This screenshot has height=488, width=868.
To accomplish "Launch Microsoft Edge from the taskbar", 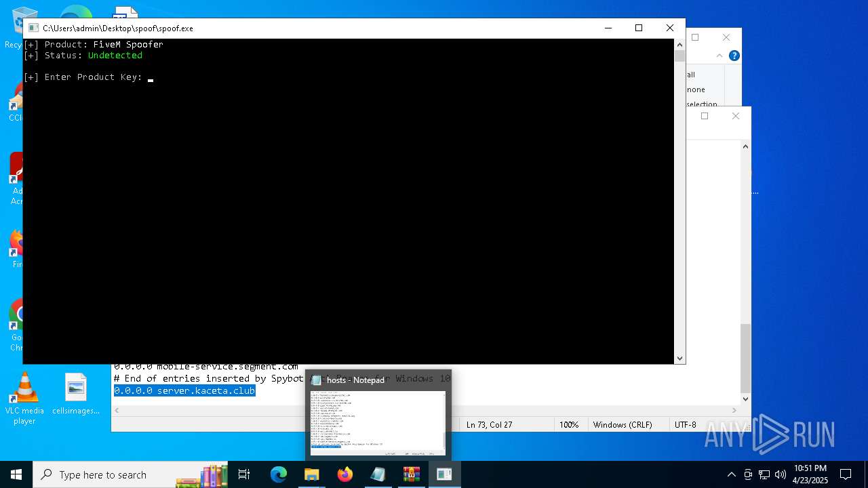I will click(279, 474).
